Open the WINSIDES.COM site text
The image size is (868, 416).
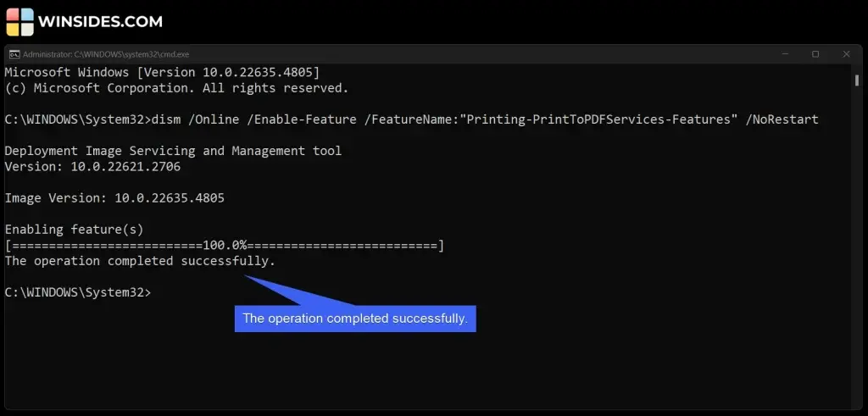point(100,22)
